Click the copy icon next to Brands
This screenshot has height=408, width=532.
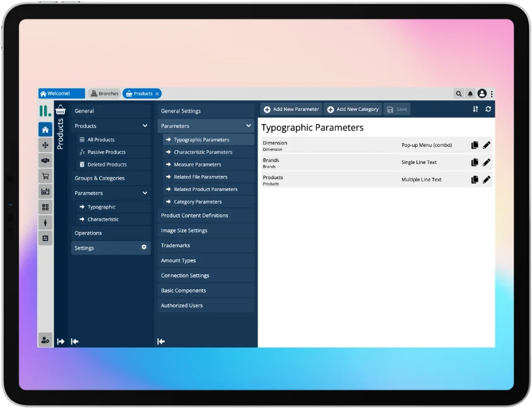click(x=474, y=162)
